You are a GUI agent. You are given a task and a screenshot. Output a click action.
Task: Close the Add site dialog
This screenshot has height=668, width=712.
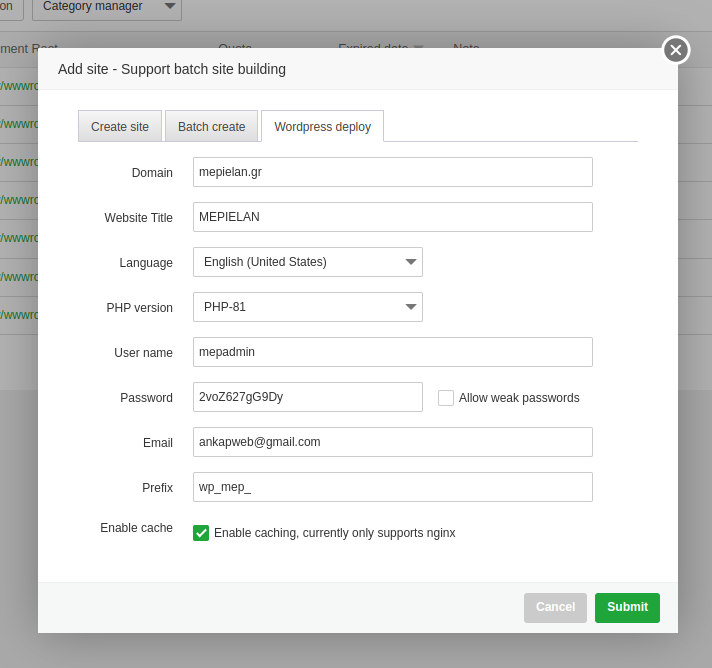click(x=676, y=50)
